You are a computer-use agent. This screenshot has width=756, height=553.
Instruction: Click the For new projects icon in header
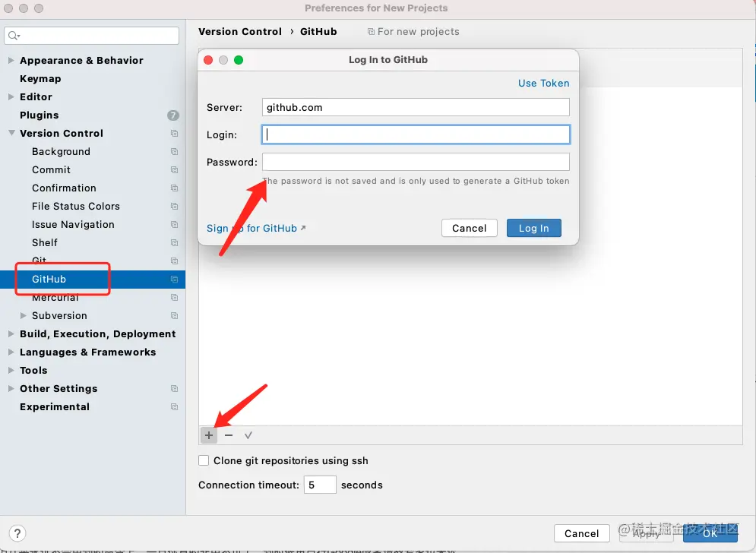(x=371, y=32)
